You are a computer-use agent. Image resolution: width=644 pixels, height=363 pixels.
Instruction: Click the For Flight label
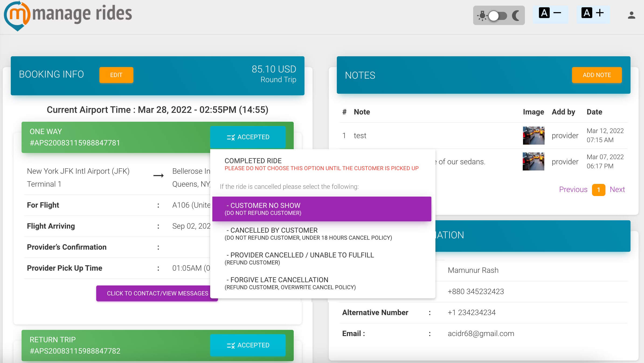click(x=43, y=205)
